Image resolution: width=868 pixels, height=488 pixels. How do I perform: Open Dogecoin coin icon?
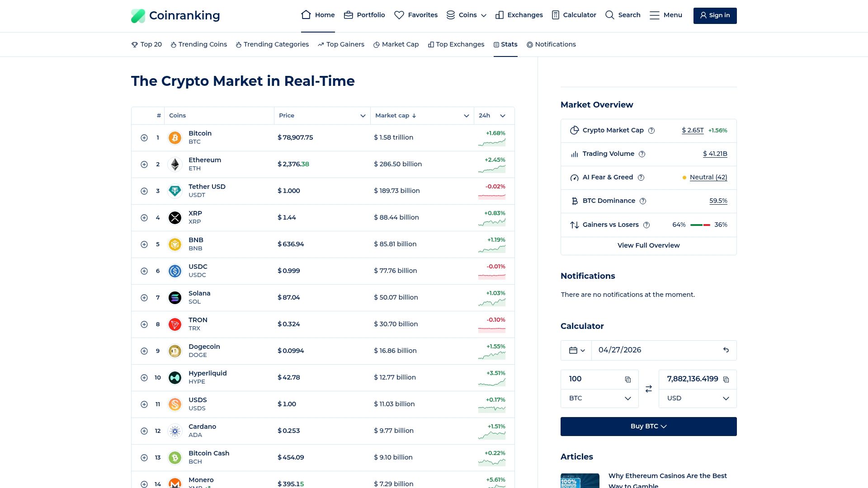point(175,351)
